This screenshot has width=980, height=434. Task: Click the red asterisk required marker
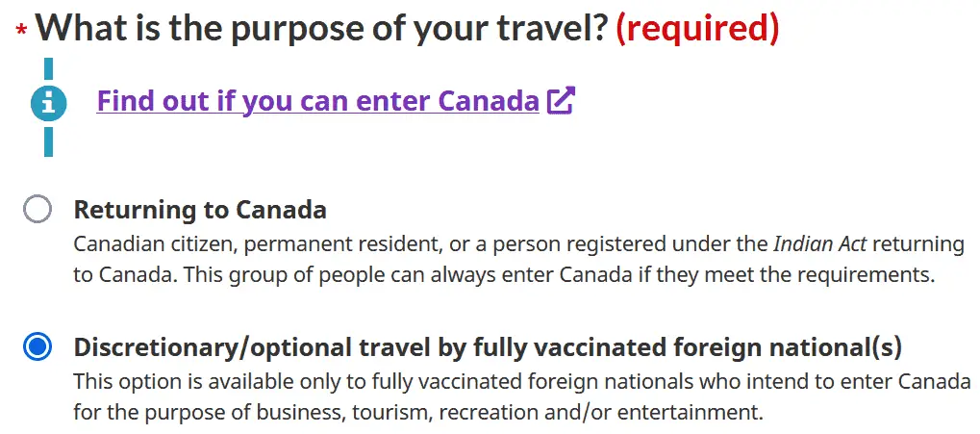coord(21,32)
